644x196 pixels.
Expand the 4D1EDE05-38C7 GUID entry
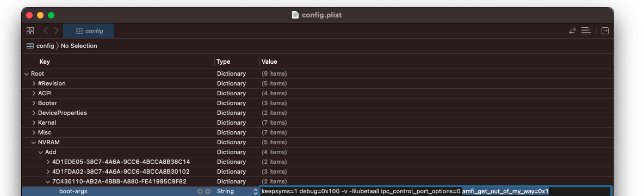pos(48,162)
